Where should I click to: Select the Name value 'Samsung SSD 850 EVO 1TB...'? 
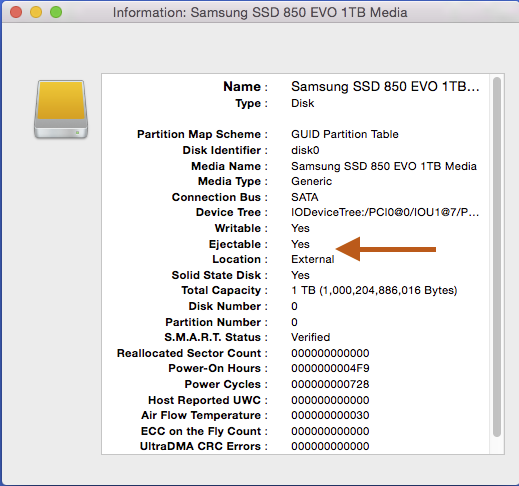click(x=385, y=87)
